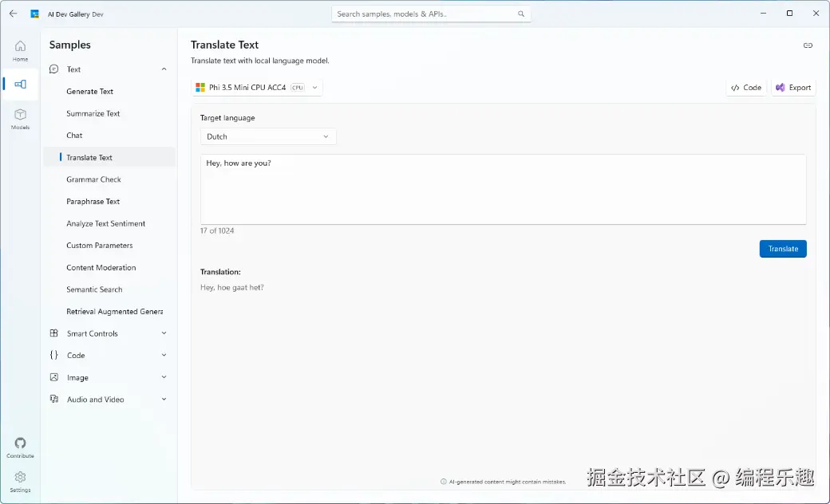Click the Image category icon
This screenshot has width=830, height=504.
pyautogui.click(x=54, y=377)
